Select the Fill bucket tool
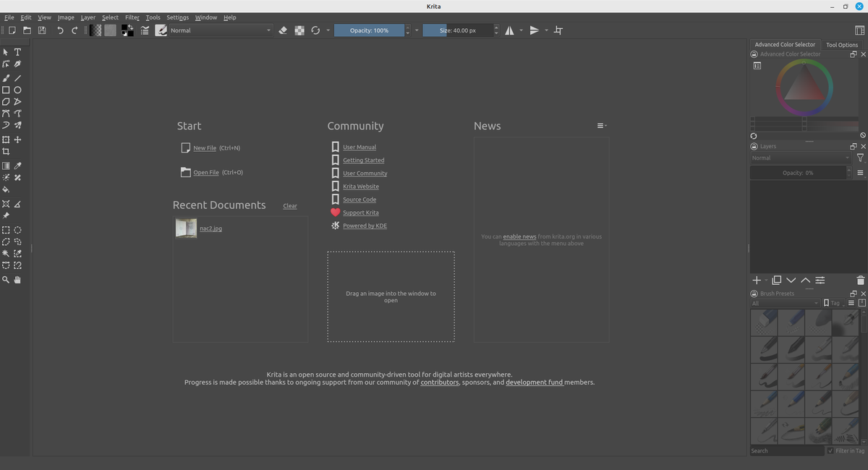 [x=6, y=189]
